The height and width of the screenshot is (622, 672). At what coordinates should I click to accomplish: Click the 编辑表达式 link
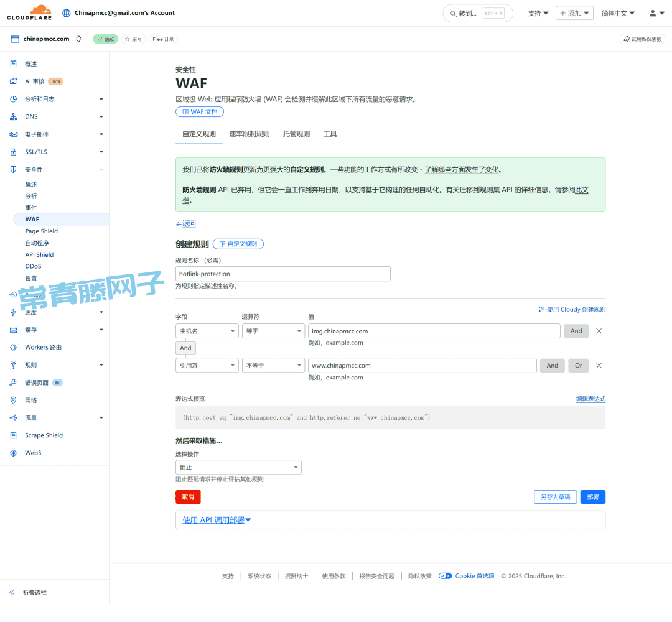click(590, 399)
